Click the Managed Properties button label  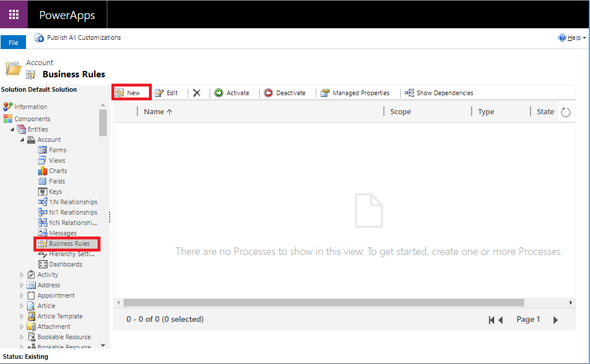361,93
